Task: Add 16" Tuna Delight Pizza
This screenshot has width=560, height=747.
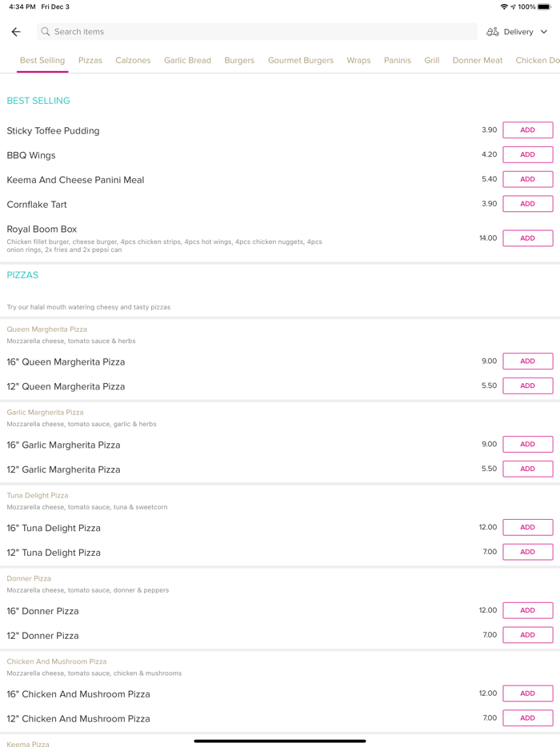Action: click(527, 528)
